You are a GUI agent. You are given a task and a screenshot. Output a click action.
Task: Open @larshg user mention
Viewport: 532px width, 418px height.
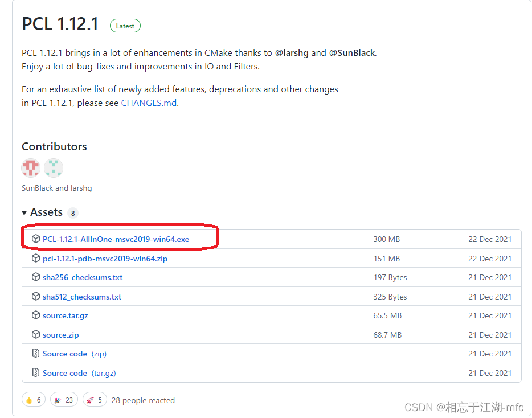point(292,53)
